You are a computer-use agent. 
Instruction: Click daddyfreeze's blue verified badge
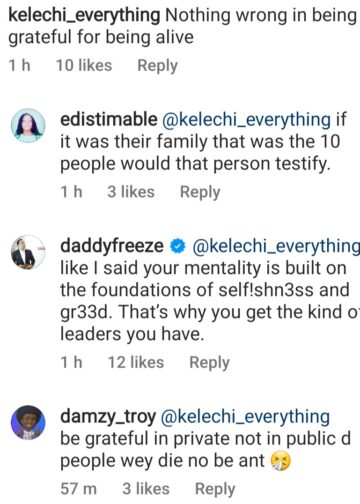(x=178, y=246)
